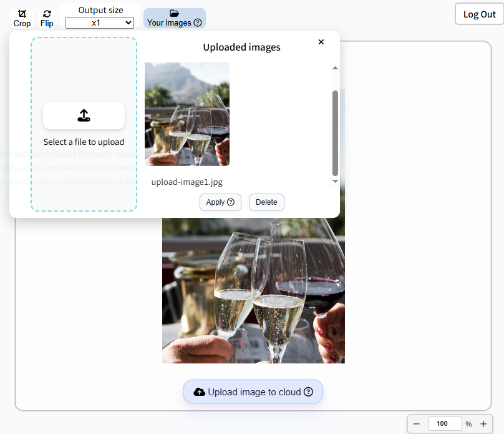Decrease zoom with the minus button
504x434 pixels.
[417, 424]
